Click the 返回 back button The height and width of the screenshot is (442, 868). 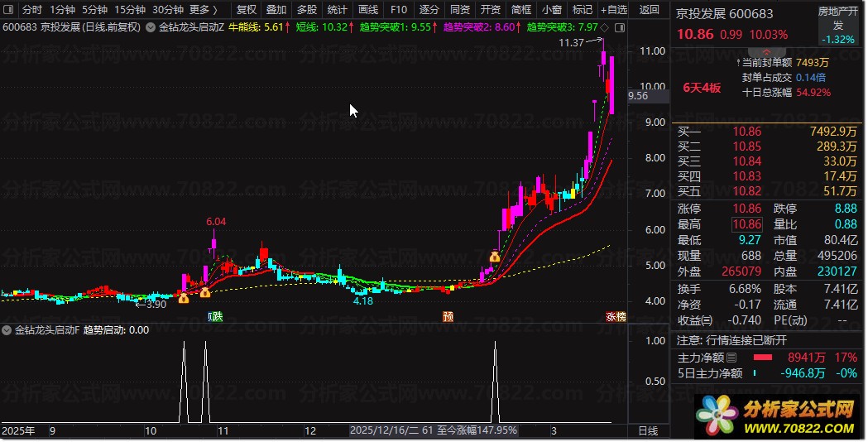click(x=650, y=9)
